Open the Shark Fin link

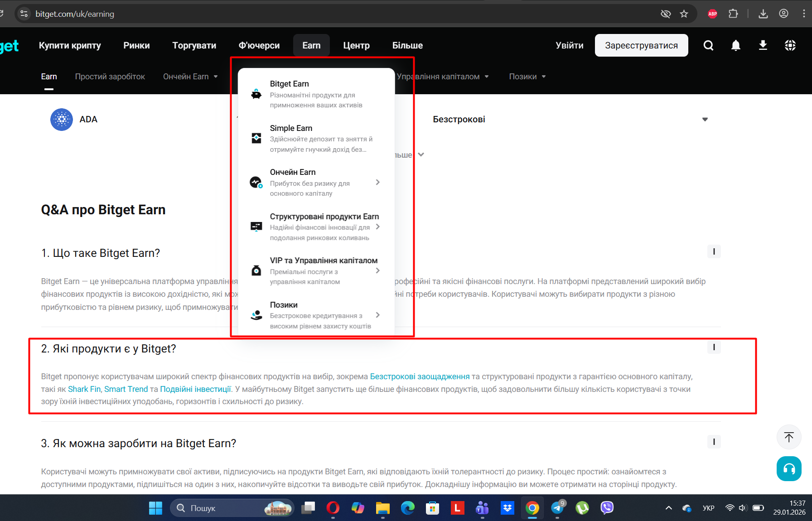84,389
